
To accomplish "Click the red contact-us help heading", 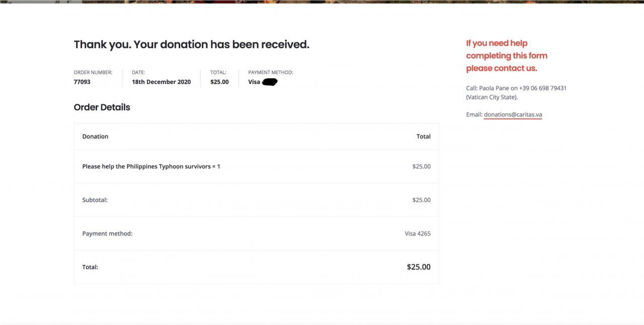I will point(506,56).
